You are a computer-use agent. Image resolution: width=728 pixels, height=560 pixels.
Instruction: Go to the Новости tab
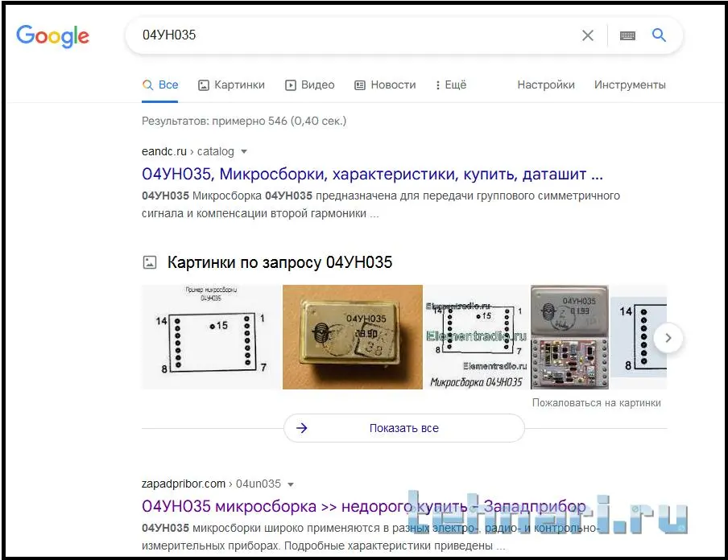tap(386, 85)
